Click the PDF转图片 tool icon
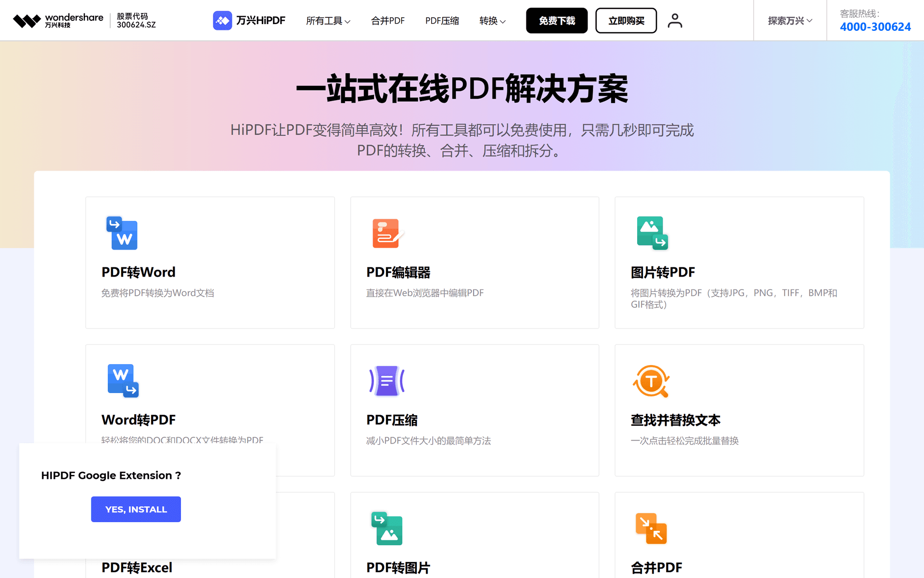Screen dimensions: 924x578 tap(387, 528)
